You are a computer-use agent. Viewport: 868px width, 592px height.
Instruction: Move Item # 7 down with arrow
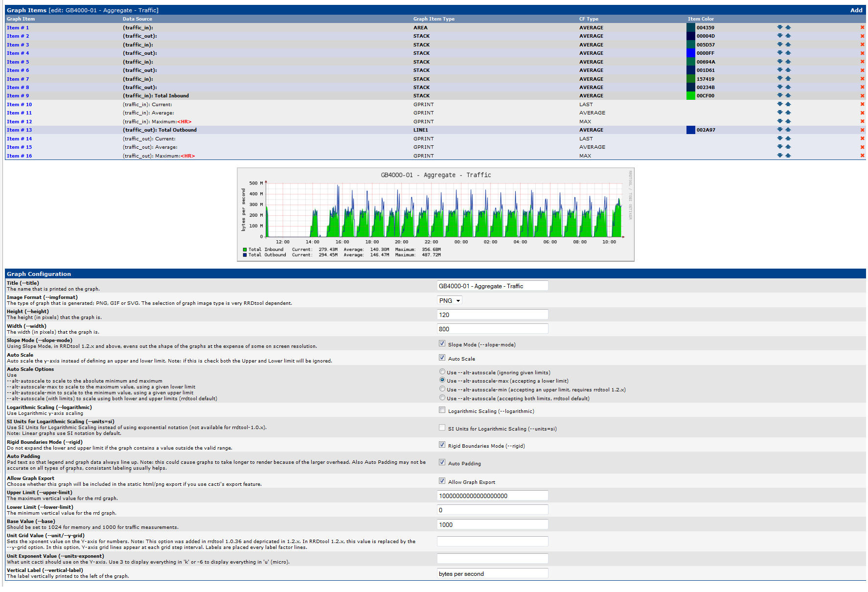coord(779,79)
